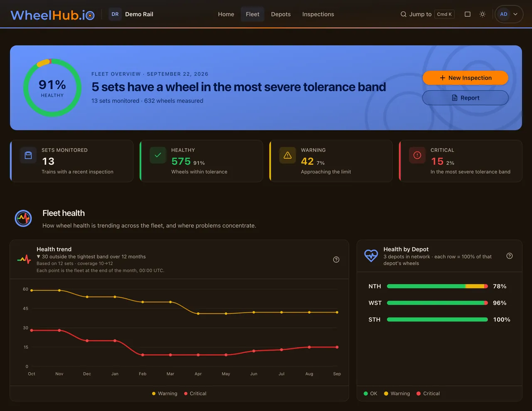Click the NTH depot health bar
Screen dimensions: 532x411
[437, 286]
